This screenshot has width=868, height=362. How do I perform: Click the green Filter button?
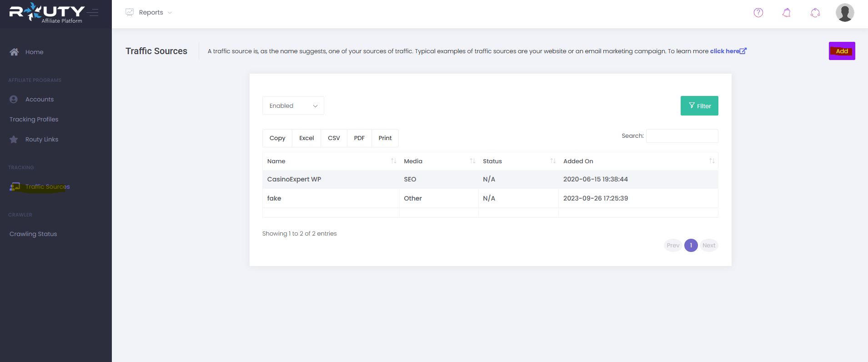pyautogui.click(x=699, y=106)
